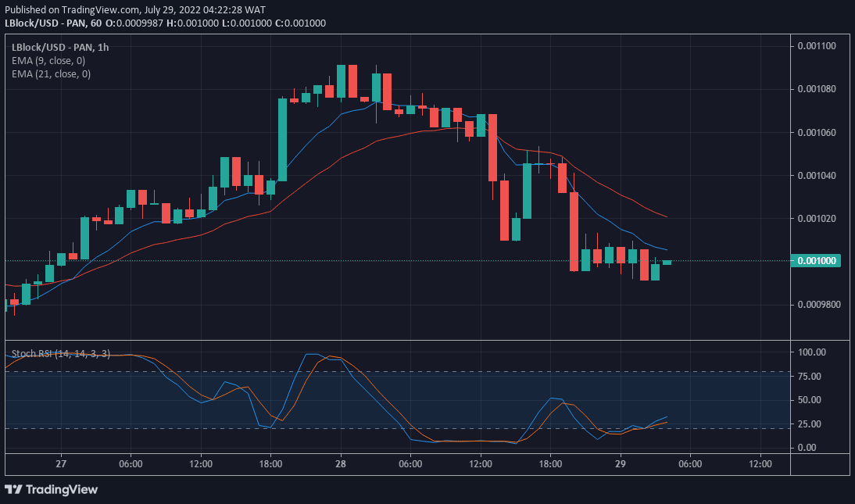The width and height of the screenshot is (855, 504).
Task: Click the 27 date label on time axis
Action: coord(60,464)
